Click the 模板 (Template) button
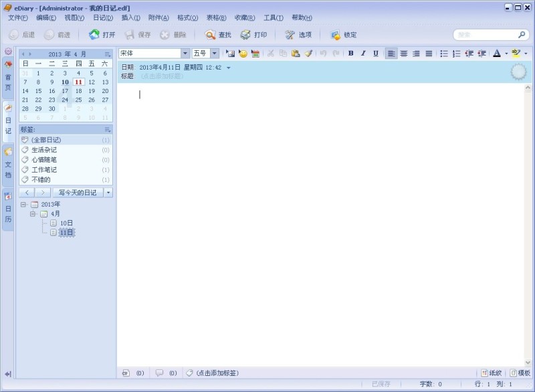Image resolution: width=535 pixels, height=392 pixels. point(520,373)
